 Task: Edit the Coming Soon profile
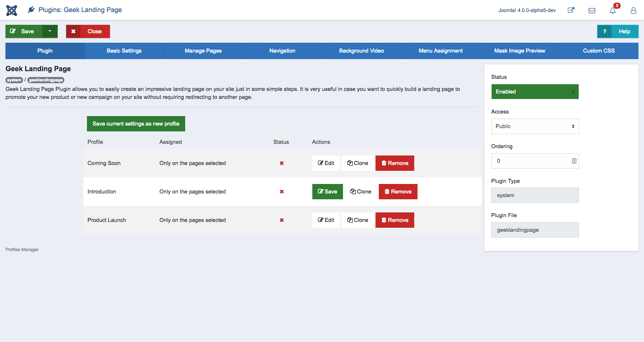(326, 163)
